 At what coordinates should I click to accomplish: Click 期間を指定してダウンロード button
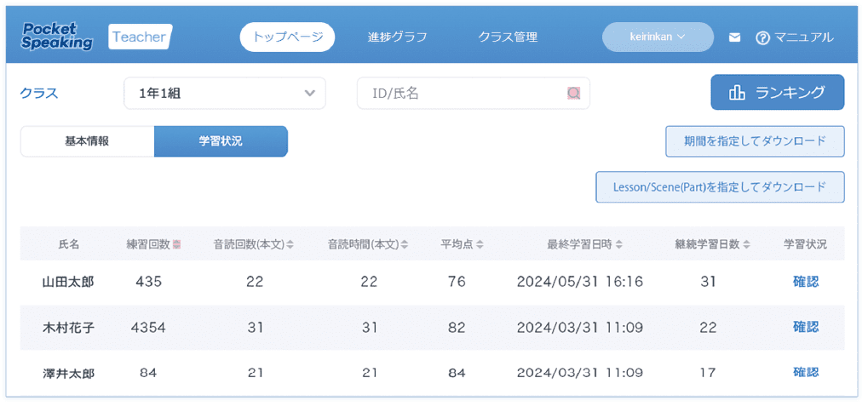pyautogui.click(x=755, y=141)
